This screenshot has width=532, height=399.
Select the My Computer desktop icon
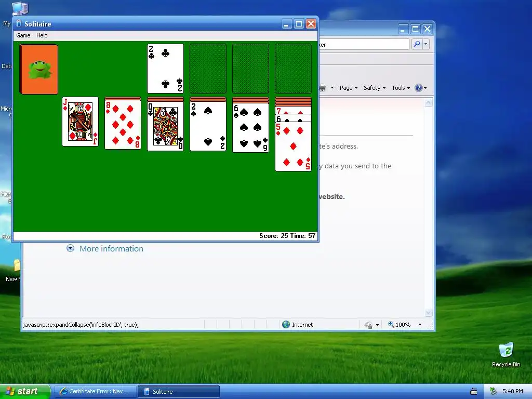click(20, 8)
